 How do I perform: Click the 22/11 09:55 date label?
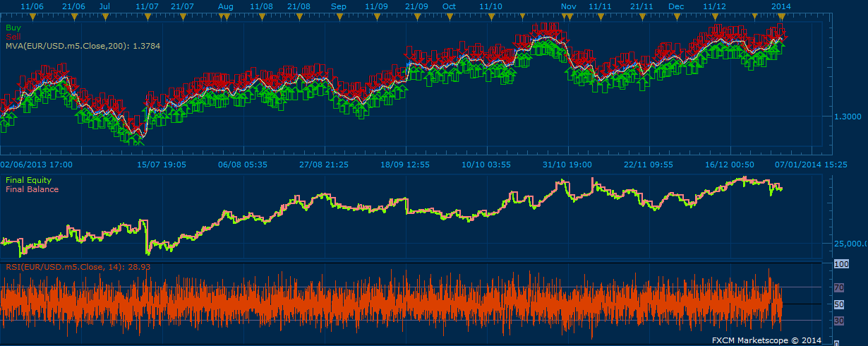649,164
